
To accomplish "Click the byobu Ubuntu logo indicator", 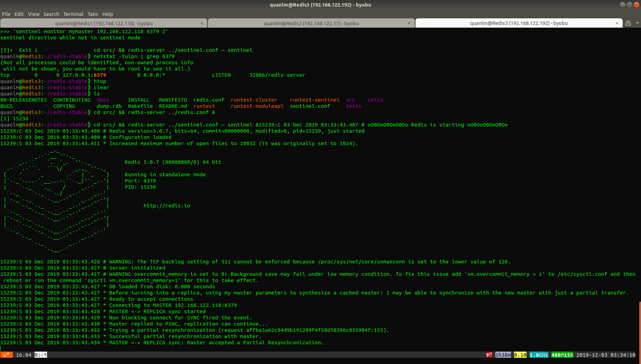I will click(6, 355).
